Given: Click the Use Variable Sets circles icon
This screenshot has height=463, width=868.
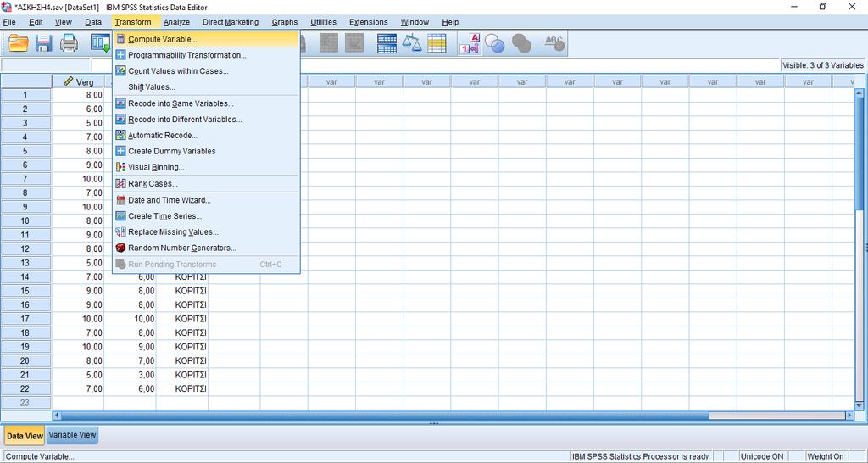Looking at the screenshot, I should coord(494,43).
